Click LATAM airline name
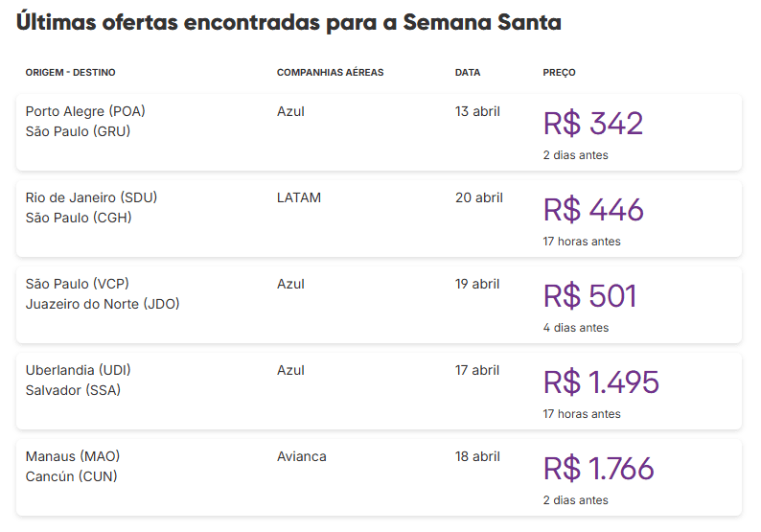761x532 pixels. tap(298, 197)
